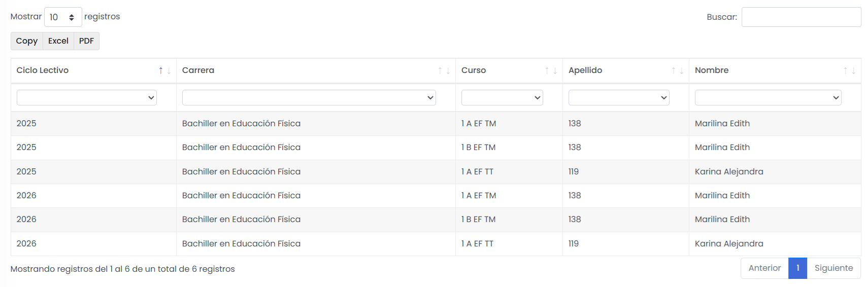Click the Nombre column header text
This screenshot has height=287, width=868.
click(712, 70)
